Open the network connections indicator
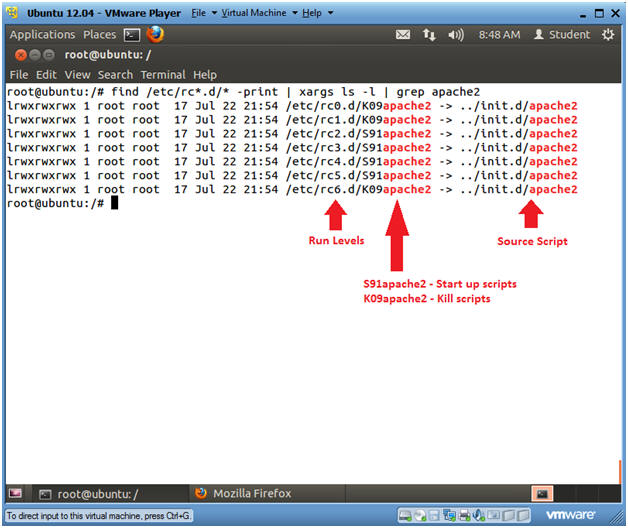The width and height of the screenshot is (628, 528). [429, 35]
